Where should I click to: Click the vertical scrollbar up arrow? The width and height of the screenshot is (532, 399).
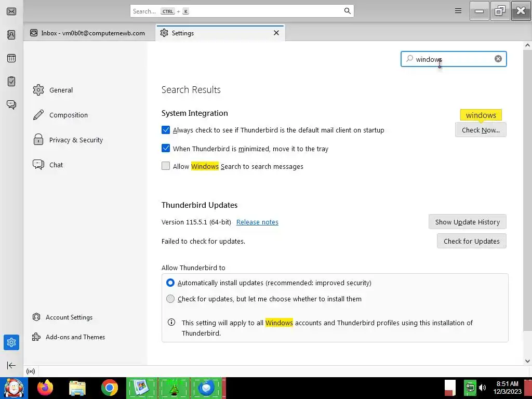(x=527, y=45)
